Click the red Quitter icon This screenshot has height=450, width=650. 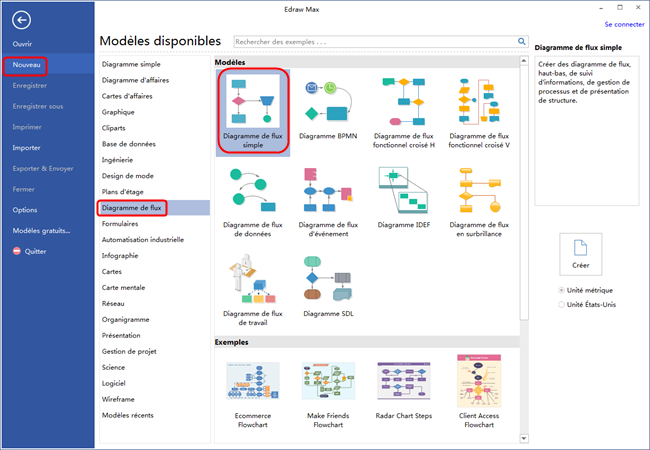click(17, 251)
